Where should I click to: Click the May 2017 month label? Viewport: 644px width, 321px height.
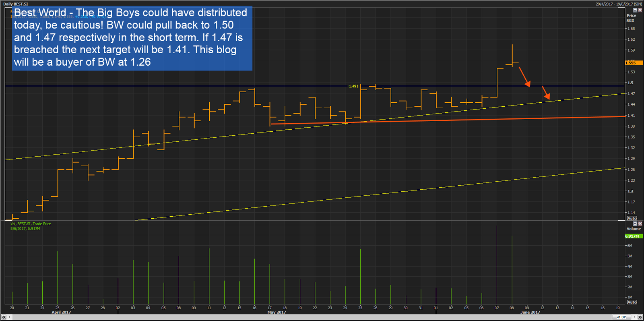click(x=277, y=313)
